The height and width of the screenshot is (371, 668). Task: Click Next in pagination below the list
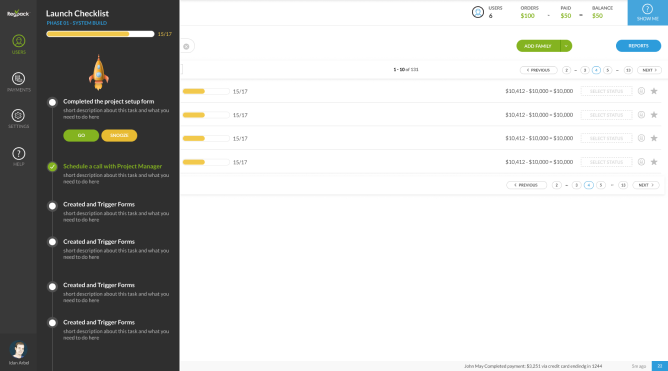coord(646,185)
